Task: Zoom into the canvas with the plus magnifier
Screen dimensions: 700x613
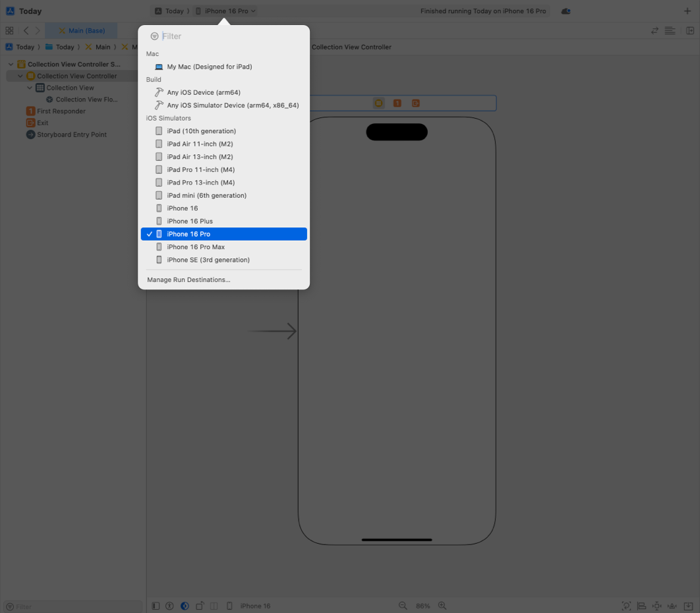Action: coord(442,606)
